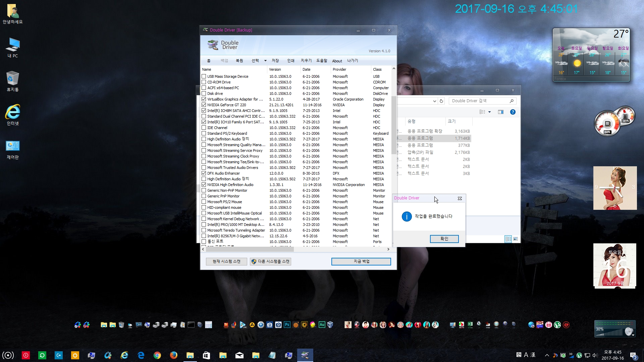
Task: Check the Generic PnP Monitor box
Action: [204, 196]
